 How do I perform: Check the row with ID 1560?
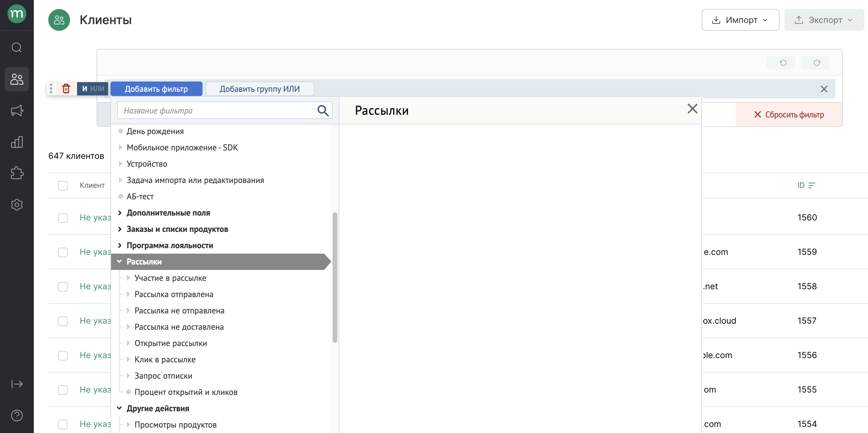point(63,218)
